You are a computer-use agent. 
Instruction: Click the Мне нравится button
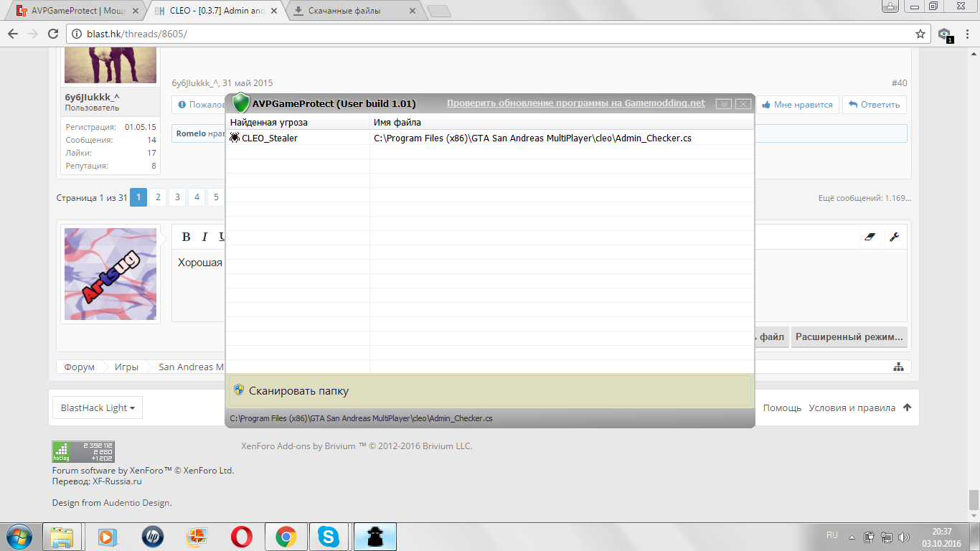pyautogui.click(x=798, y=105)
